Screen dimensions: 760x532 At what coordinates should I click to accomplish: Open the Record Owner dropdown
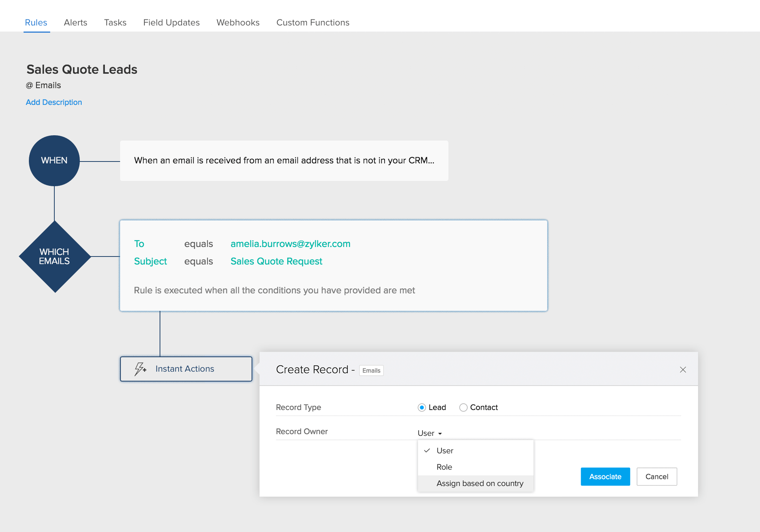[x=429, y=433]
